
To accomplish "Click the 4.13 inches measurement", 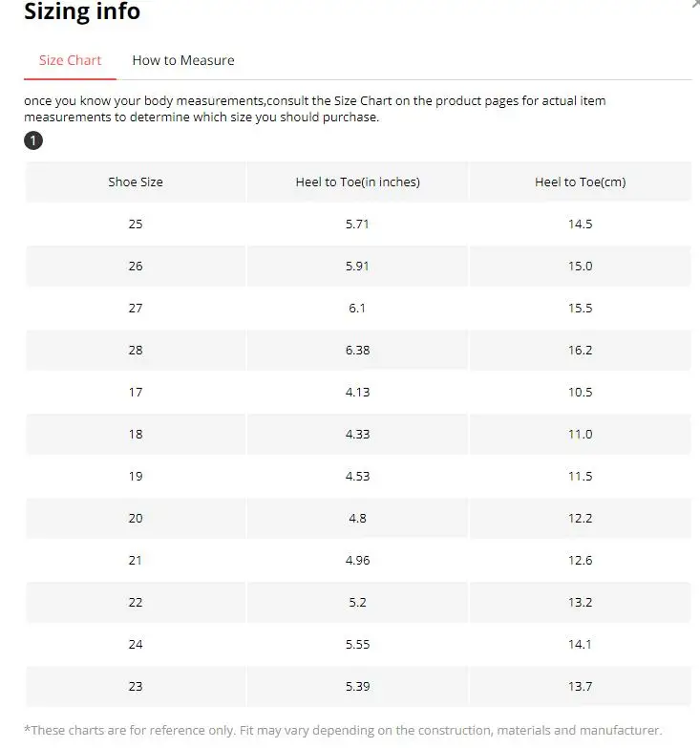I will [357, 392].
